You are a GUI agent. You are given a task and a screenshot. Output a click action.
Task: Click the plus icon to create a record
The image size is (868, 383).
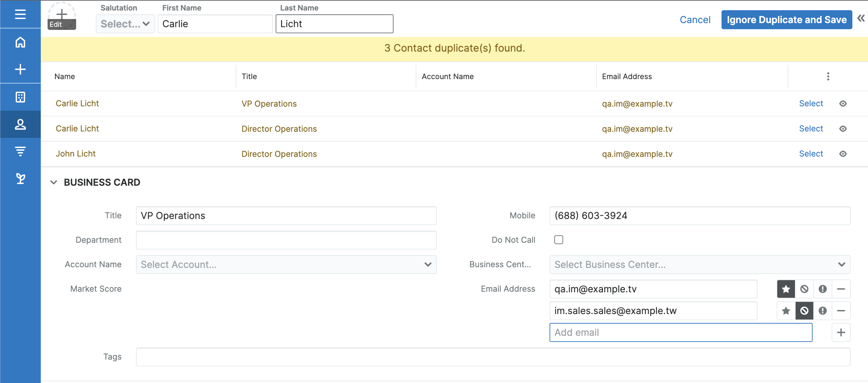(20, 69)
